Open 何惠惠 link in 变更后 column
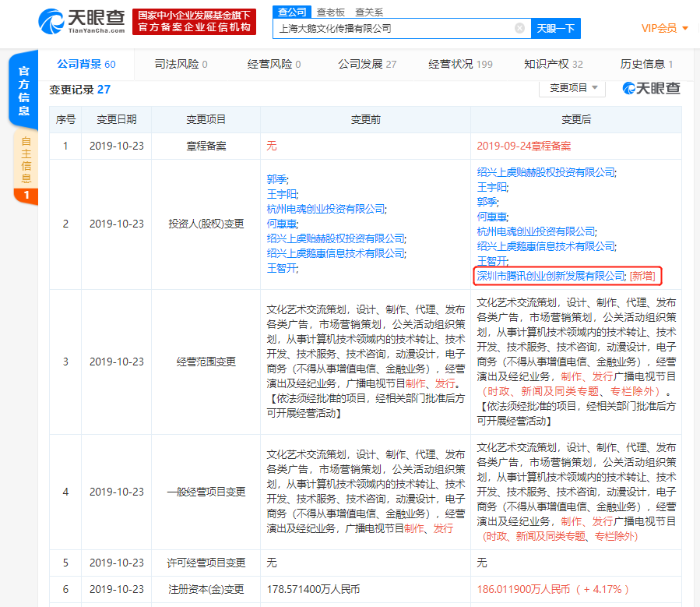This screenshot has width=700, height=607. click(x=492, y=217)
